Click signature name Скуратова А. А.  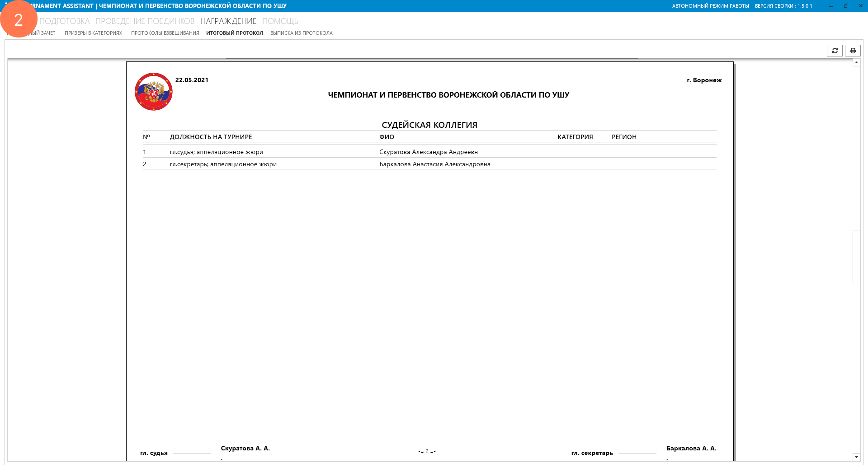pyautogui.click(x=245, y=448)
